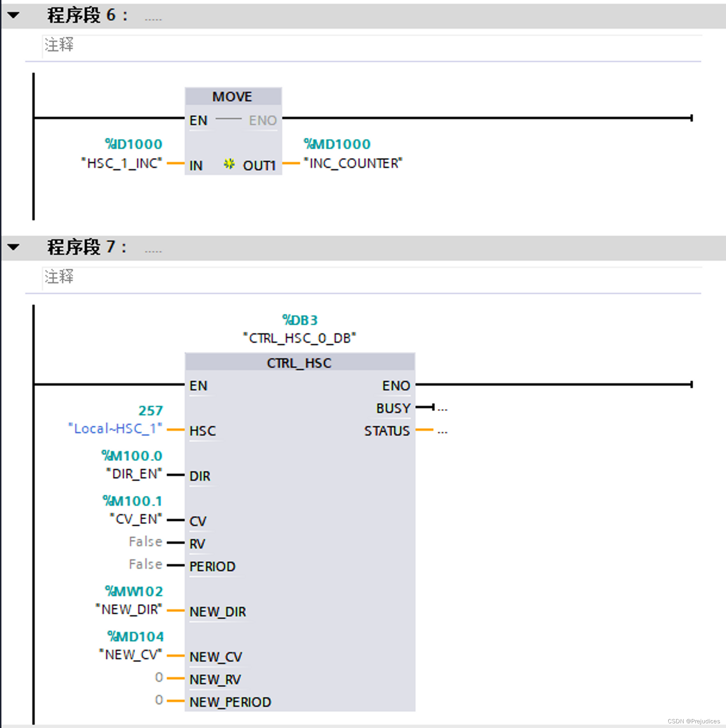Click the EN pin of the MOVE block

198,121
